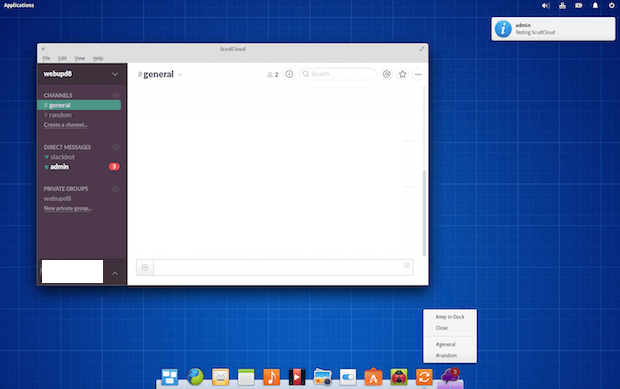Open the Mail app in the dock
620x389 pixels.
(x=221, y=377)
